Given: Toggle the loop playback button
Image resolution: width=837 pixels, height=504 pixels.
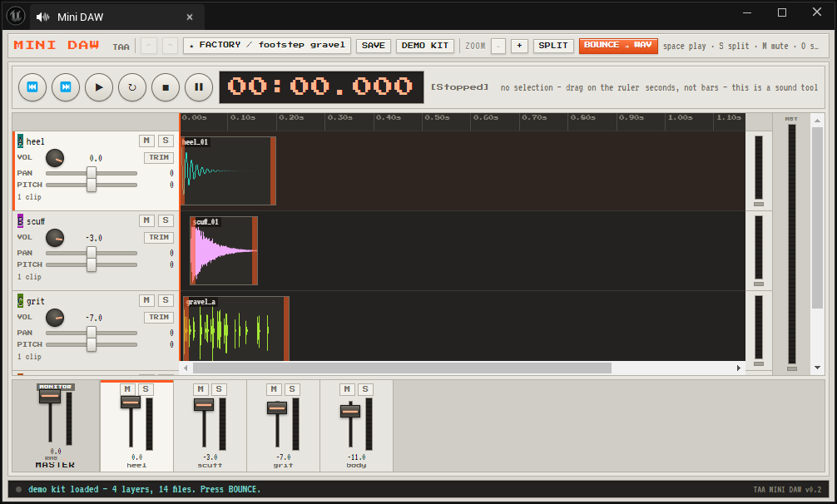Looking at the screenshot, I should 132,87.
